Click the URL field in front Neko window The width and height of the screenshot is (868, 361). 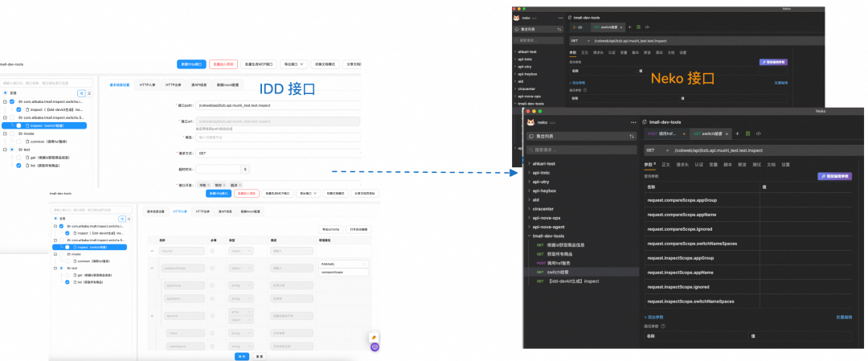click(x=768, y=150)
